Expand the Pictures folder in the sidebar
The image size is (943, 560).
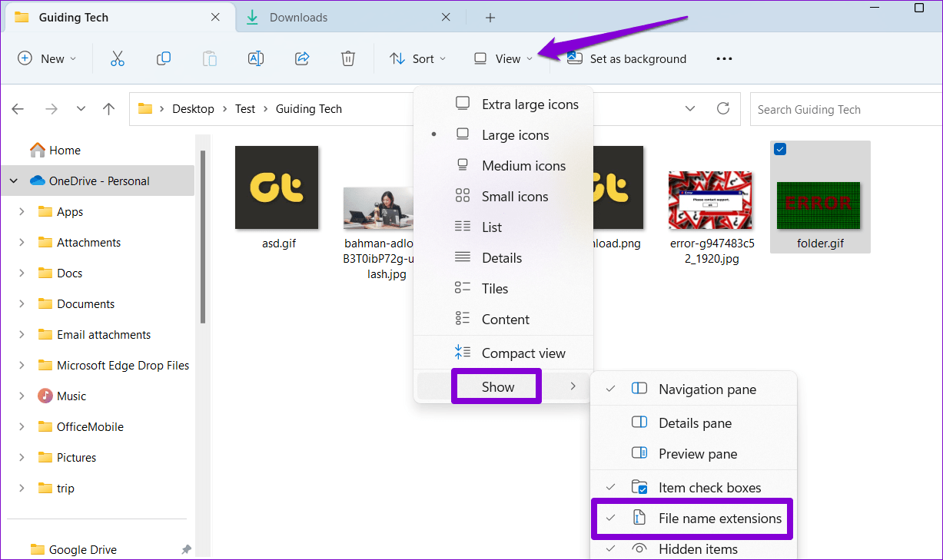[x=21, y=457]
